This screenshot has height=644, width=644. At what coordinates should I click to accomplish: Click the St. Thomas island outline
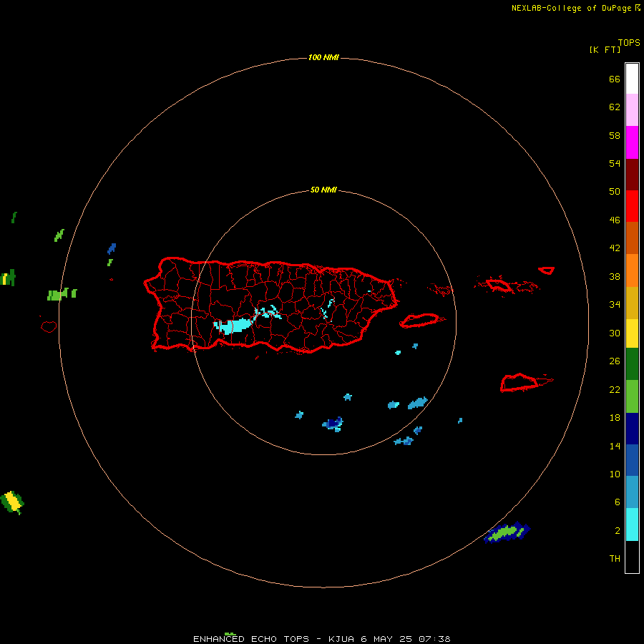(x=498, y=285)
